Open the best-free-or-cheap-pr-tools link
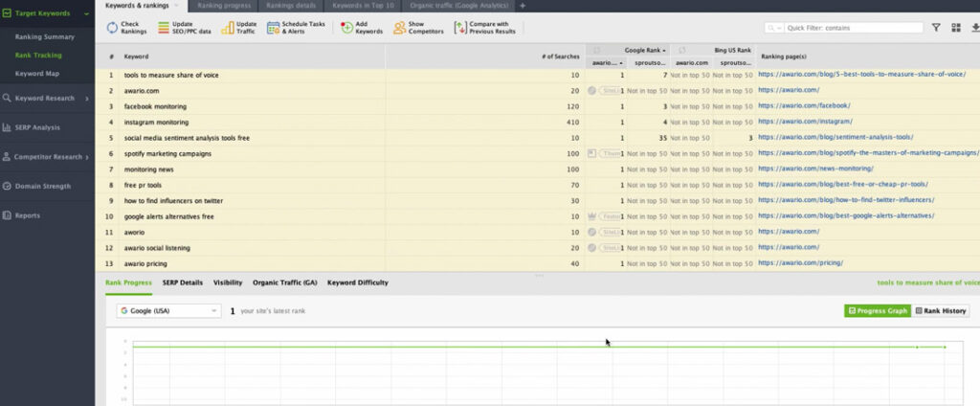The width and height of the screenshot is (980, 406). click(x=842, y=185)
